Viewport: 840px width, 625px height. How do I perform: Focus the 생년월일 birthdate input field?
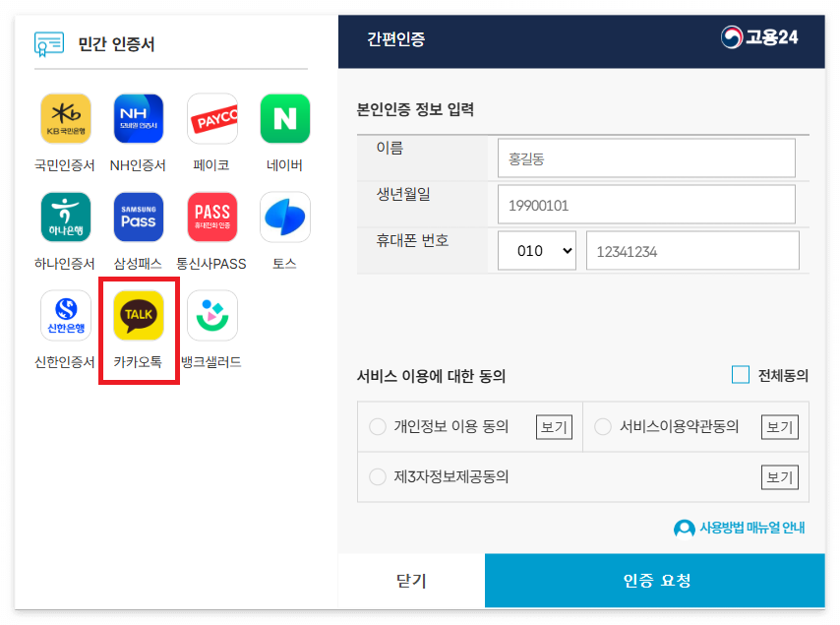646,204
